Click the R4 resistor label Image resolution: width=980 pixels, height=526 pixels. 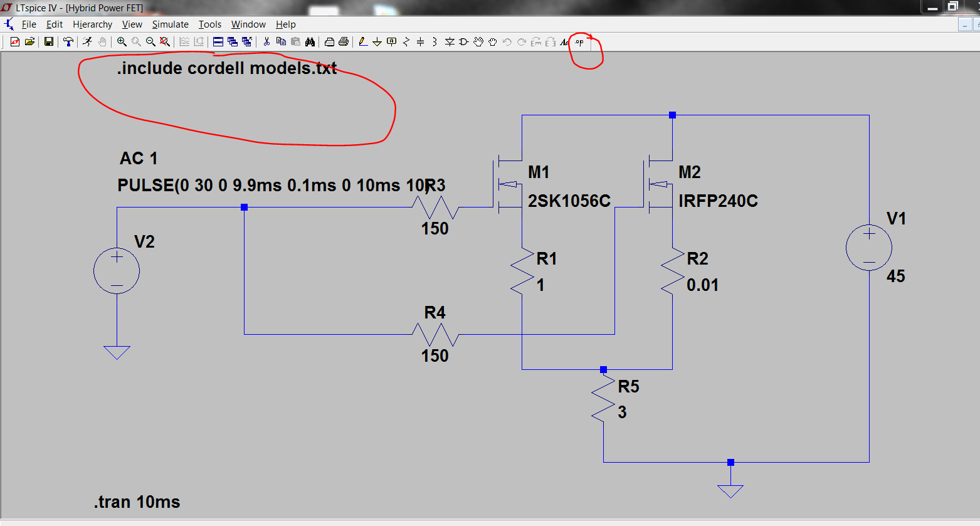point(435,312)
